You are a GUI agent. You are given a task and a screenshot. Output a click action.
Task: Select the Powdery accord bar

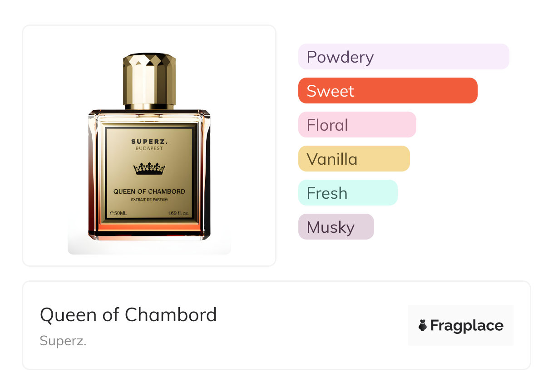[x=403, y=57]
